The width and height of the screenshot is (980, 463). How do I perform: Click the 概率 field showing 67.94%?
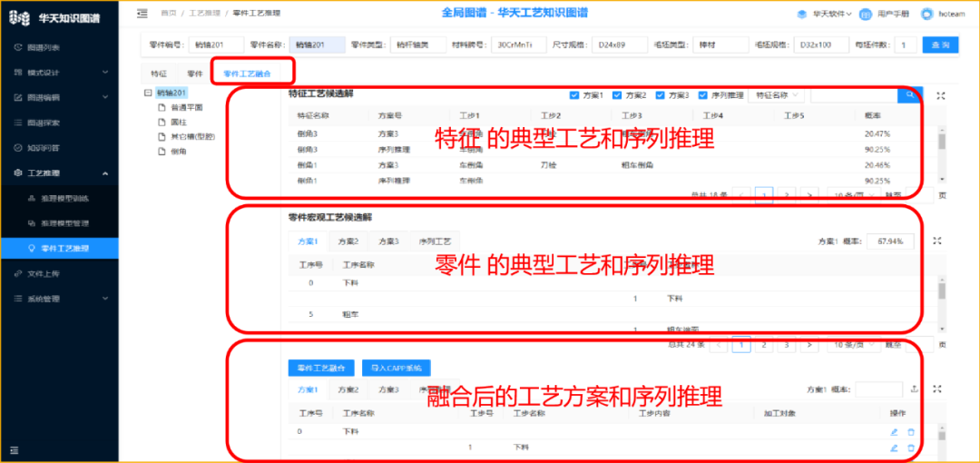click(x=891, y=241)
